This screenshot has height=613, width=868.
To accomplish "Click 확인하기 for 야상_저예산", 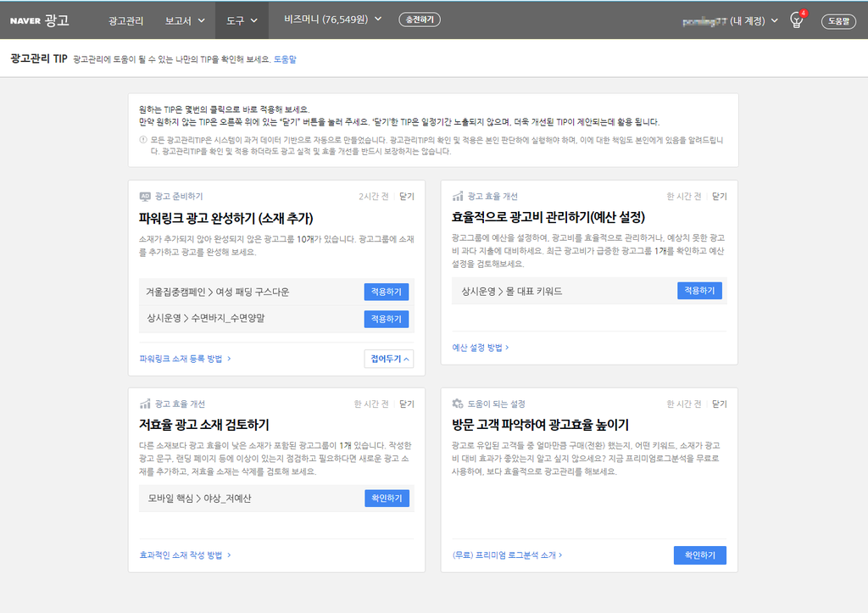I will 387,499.
